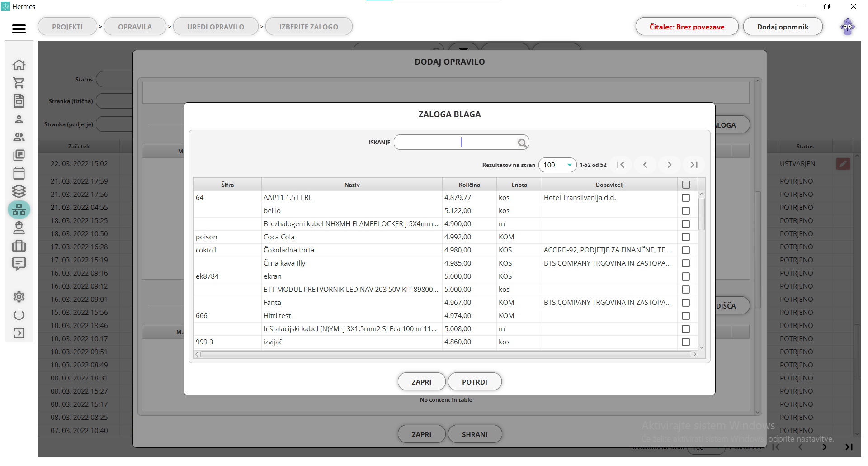Open the documents clipboard sidebar icon

[19, 101]
